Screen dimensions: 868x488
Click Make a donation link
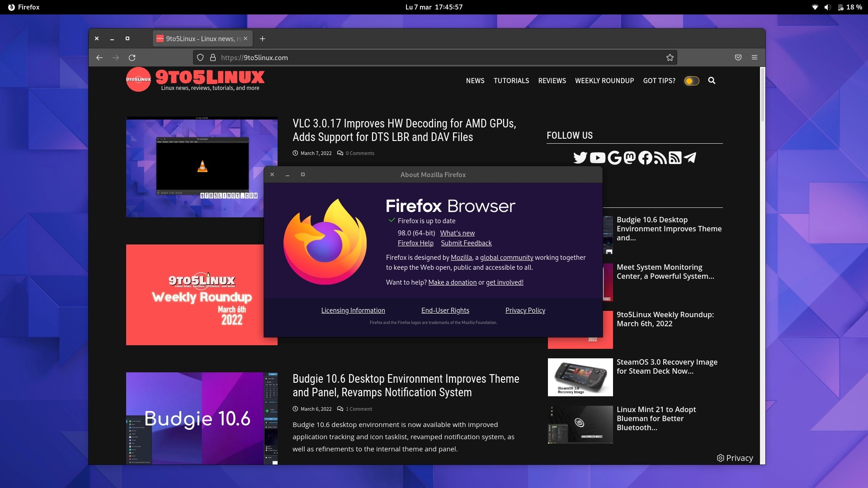(453, 282)
